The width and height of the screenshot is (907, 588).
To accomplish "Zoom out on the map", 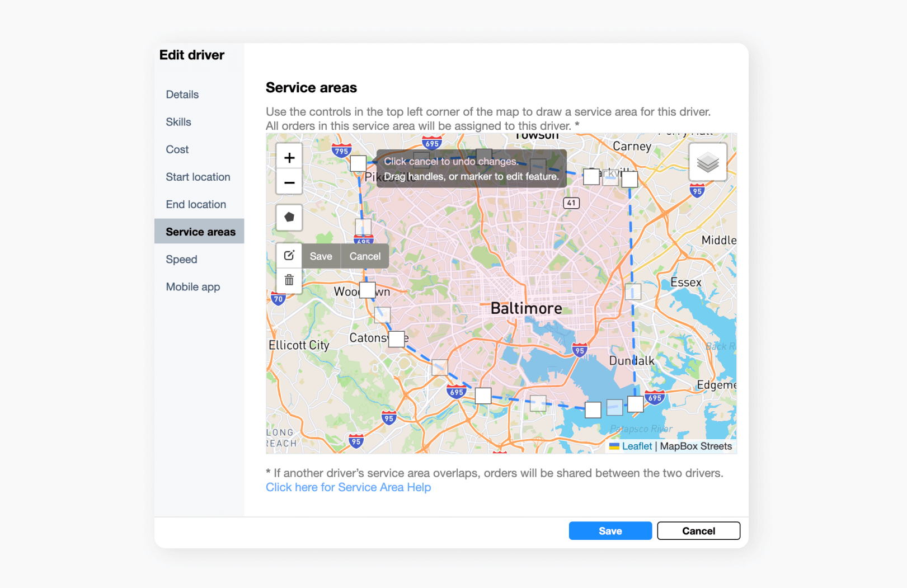I will pyautogui.click(x=289, y=182).
